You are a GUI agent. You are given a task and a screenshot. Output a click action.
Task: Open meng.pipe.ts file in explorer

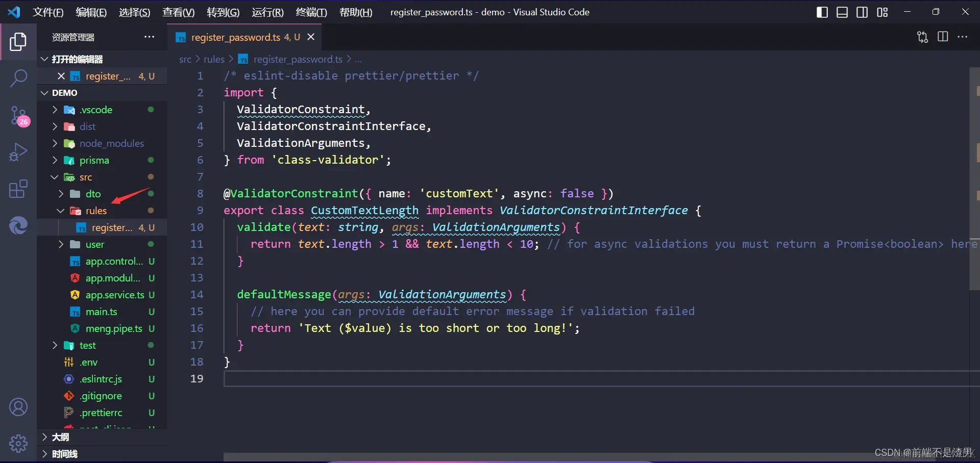[102, 328]
